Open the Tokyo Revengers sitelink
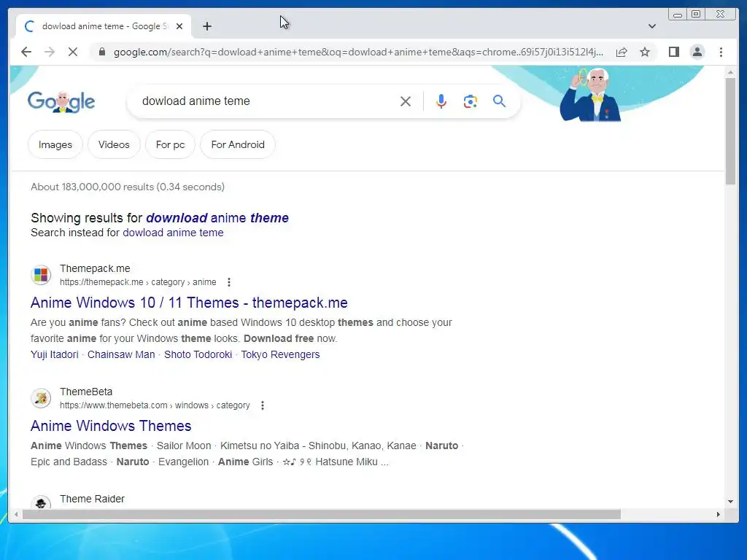 tap(280, 354)
